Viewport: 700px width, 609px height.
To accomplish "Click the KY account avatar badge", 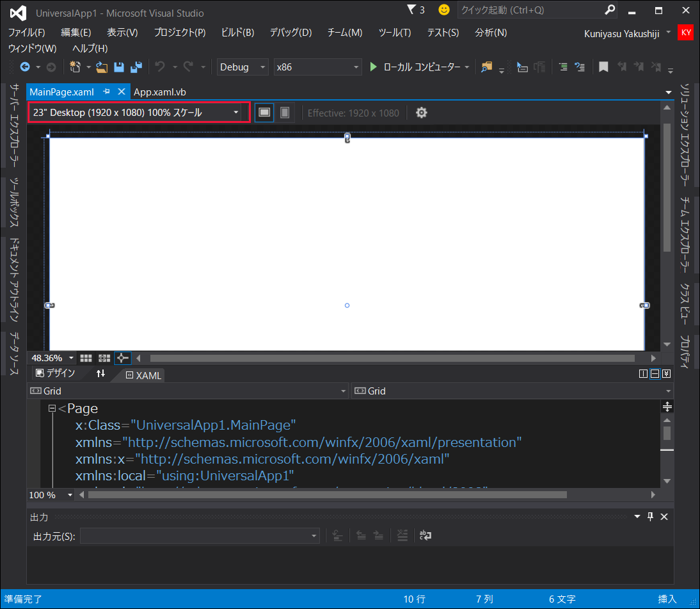I will pyautogui.click(x=686, y=33).
